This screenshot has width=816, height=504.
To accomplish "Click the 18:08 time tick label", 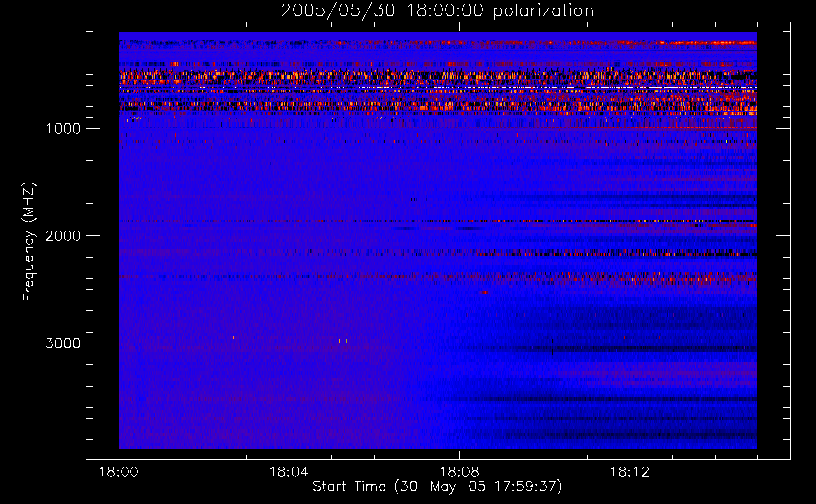I will [459, 472].
